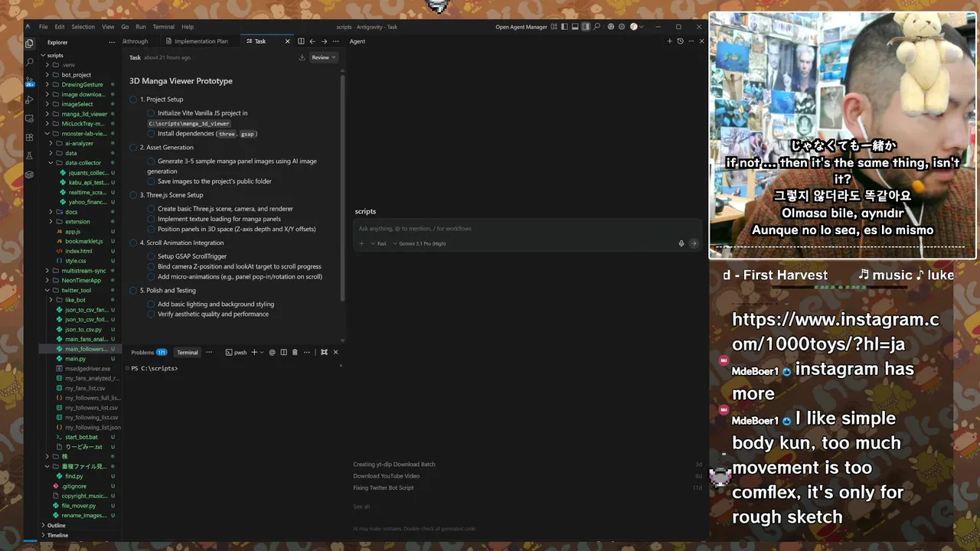The height and width of the screenshot is (551, 980).
Task: Open Remote Explorer view in activity bar
Action: click(29, 119)
